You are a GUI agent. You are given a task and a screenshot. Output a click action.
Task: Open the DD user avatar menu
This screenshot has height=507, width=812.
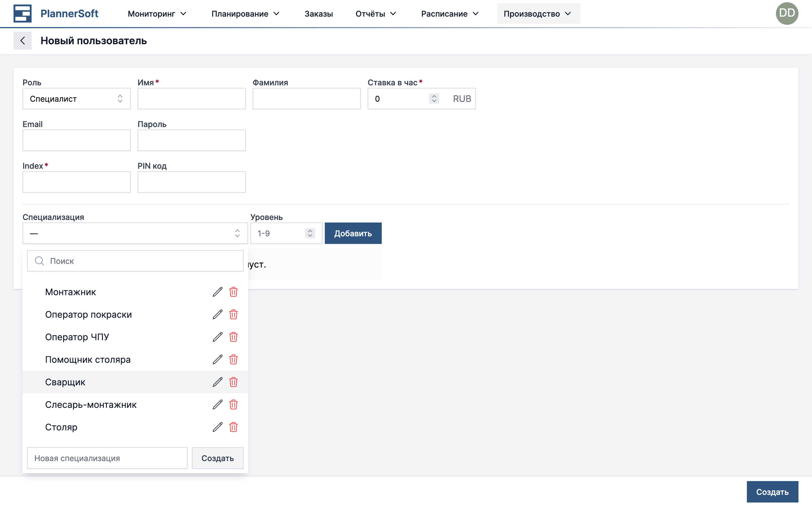tap(787, 14)
